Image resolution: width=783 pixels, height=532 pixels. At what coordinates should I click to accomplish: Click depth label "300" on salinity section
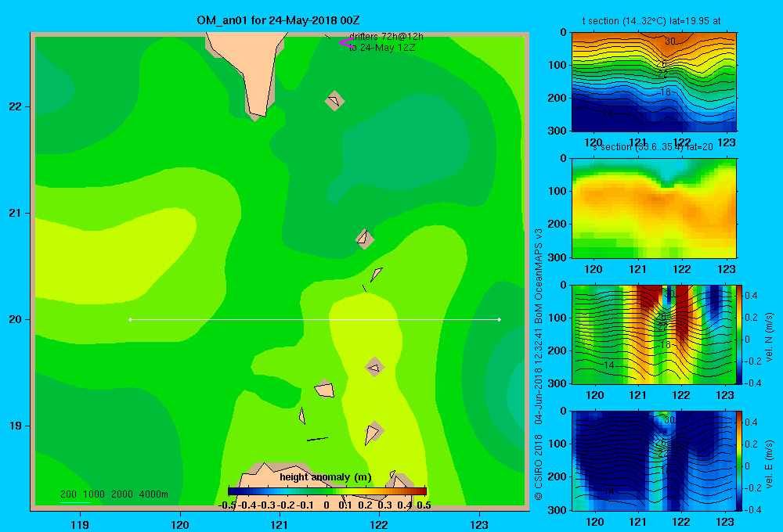coord(557,257)
